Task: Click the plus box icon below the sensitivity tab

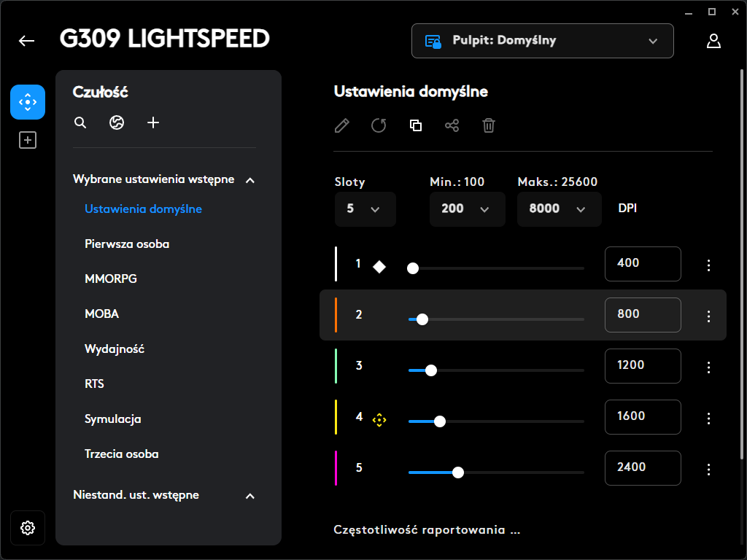Action: [x=28, y=140]
